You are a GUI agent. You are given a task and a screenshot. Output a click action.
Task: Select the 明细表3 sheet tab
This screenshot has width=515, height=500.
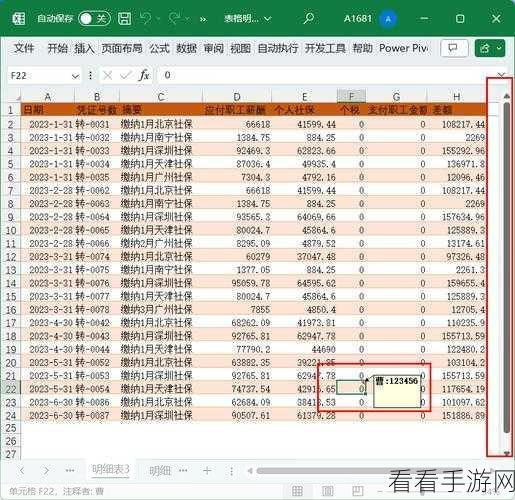click(x=110, y=470)
